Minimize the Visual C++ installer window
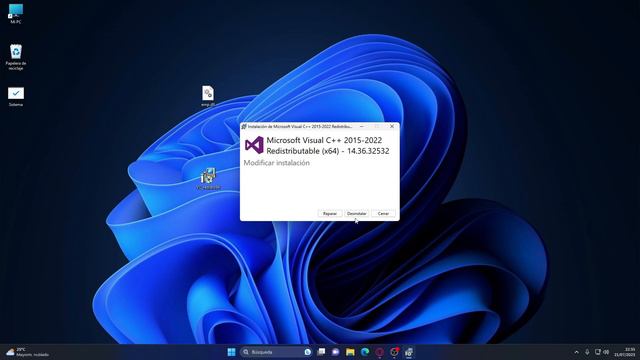 pyautogui.click(x=362, y=127)
